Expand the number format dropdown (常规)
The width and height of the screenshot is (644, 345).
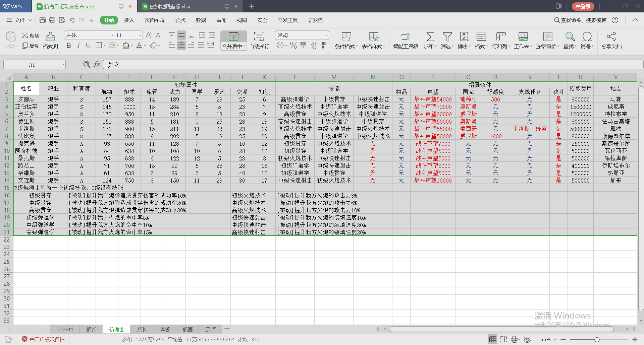coord(326,35)
